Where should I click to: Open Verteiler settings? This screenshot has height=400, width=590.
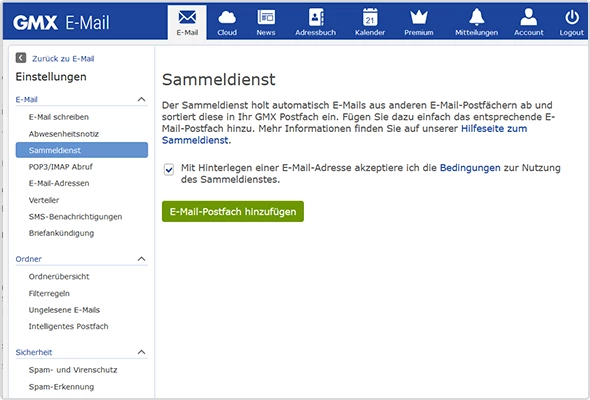(x=44, y=200)
